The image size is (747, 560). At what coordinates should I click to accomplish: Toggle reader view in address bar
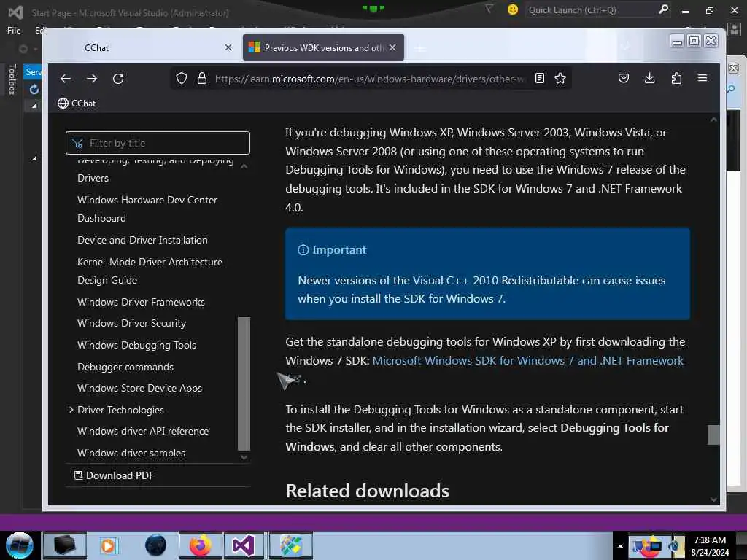[539, 78]
